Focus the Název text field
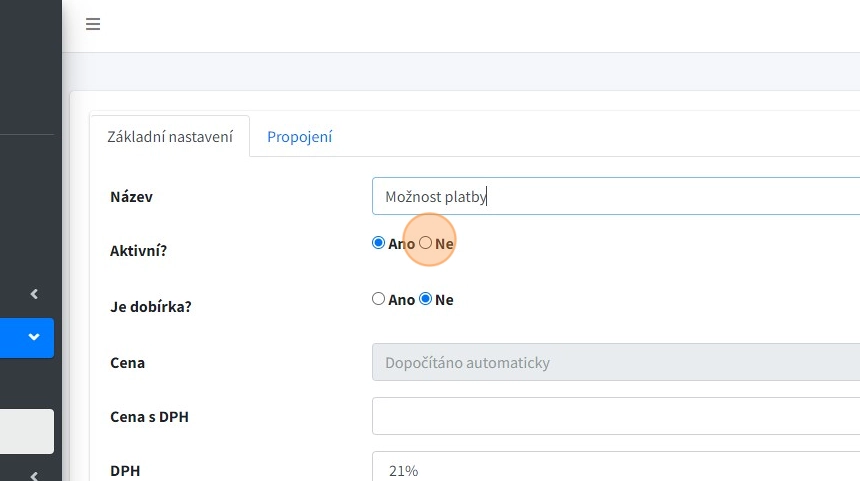 click(x=615, y=197)
